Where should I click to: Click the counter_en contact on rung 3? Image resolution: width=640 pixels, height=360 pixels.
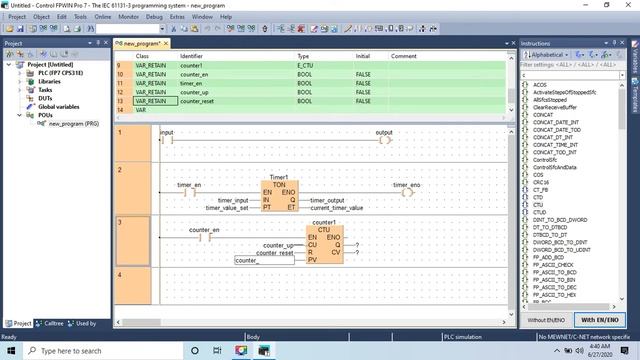(x=205, y=237)
